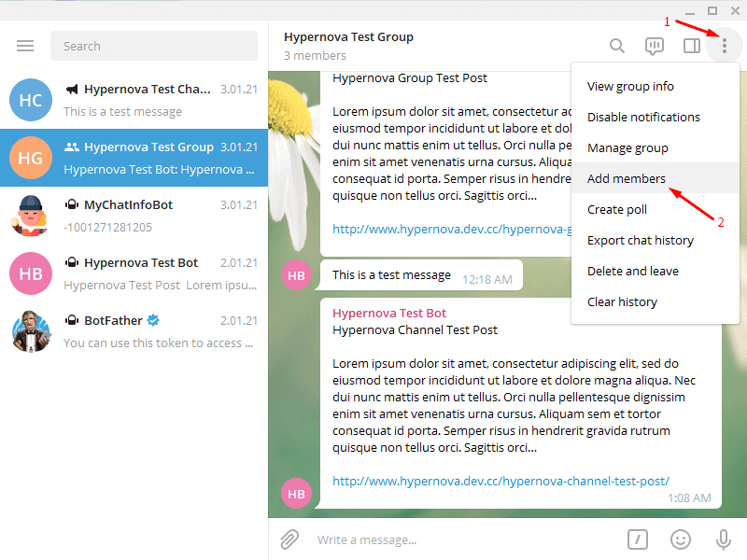This screenshot has width=747, height=560.
Task: Open the emoji smiley picker
Action: [x=681, y=539]
